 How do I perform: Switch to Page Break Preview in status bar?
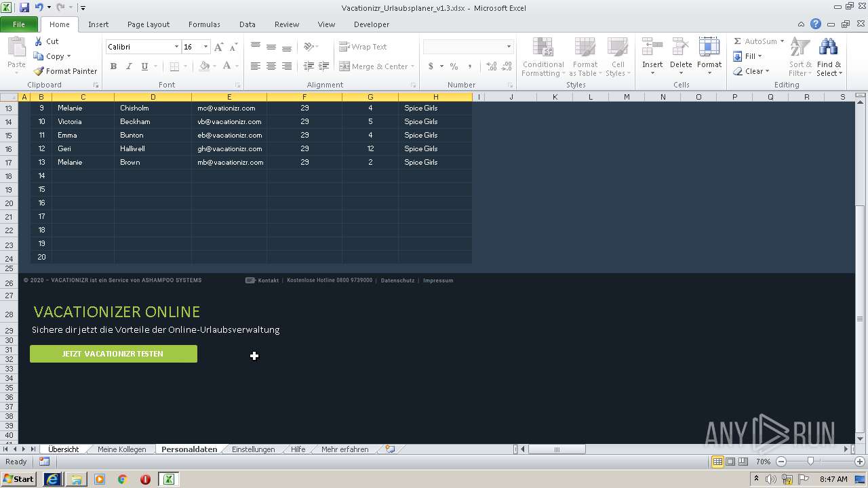point(743,462)
